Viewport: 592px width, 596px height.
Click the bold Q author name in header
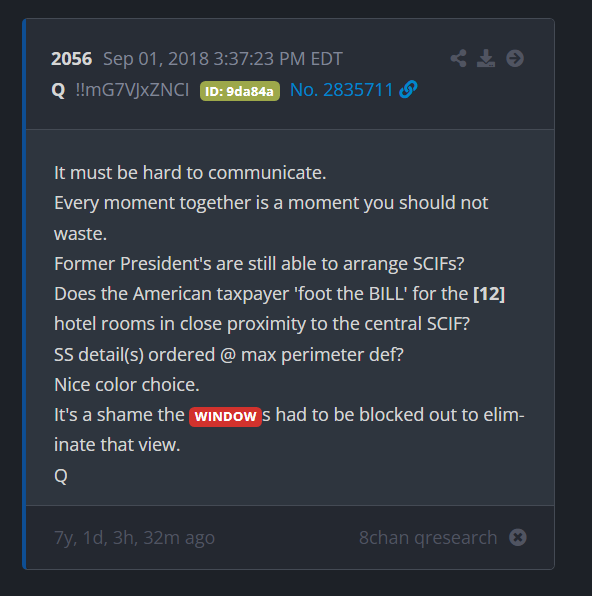pos(58,90)
